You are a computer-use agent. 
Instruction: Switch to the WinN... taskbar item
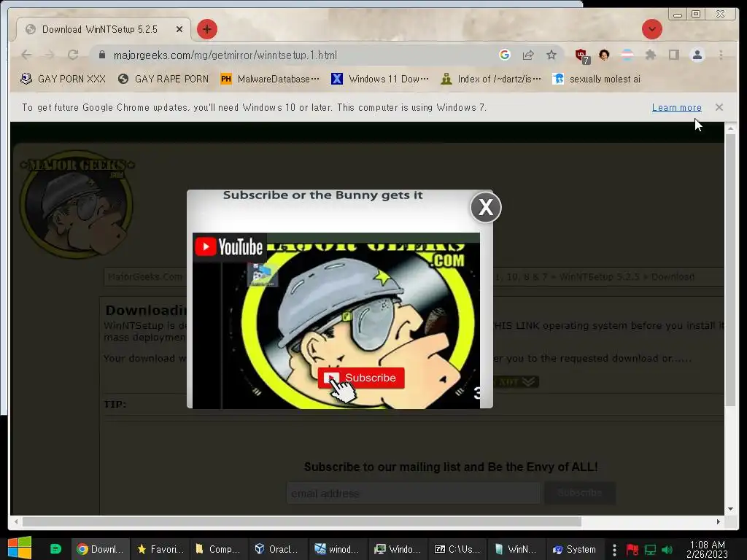coord(516,549)
